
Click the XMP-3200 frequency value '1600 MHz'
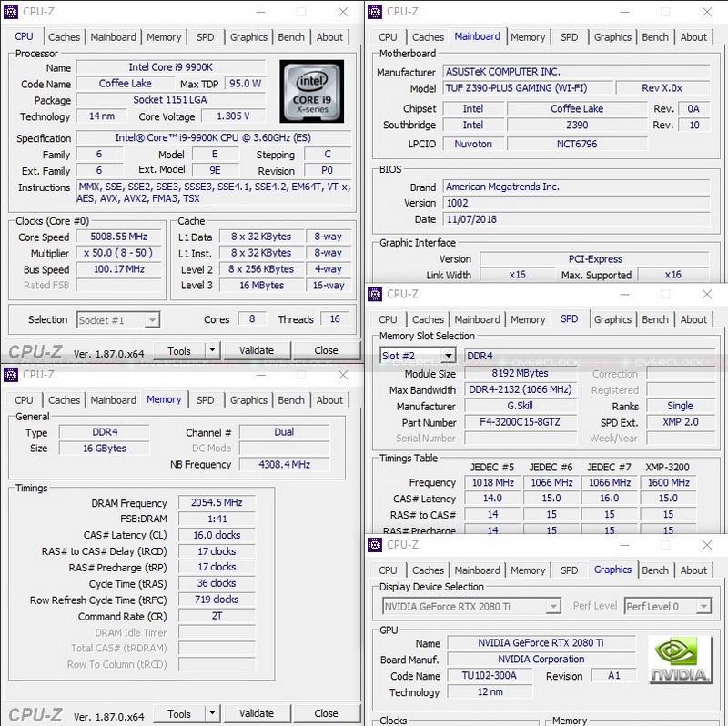pyautogui.click(x=668, y=483)
